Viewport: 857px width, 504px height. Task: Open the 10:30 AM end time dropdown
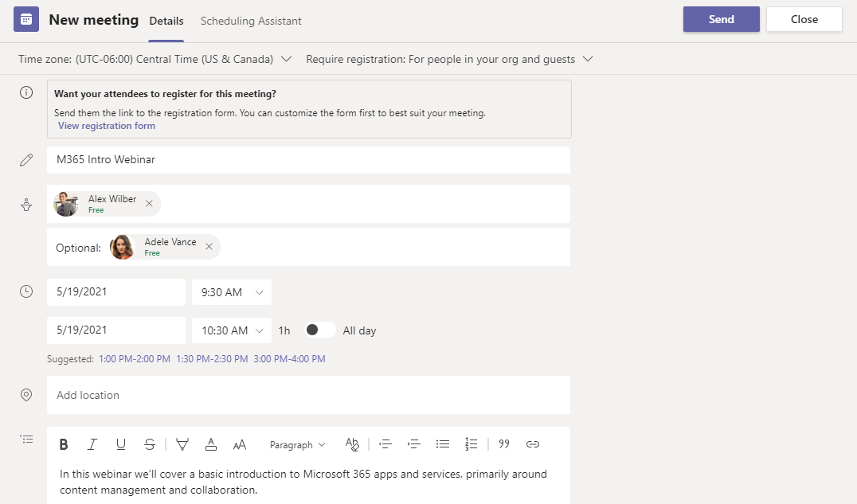point(232,330)
